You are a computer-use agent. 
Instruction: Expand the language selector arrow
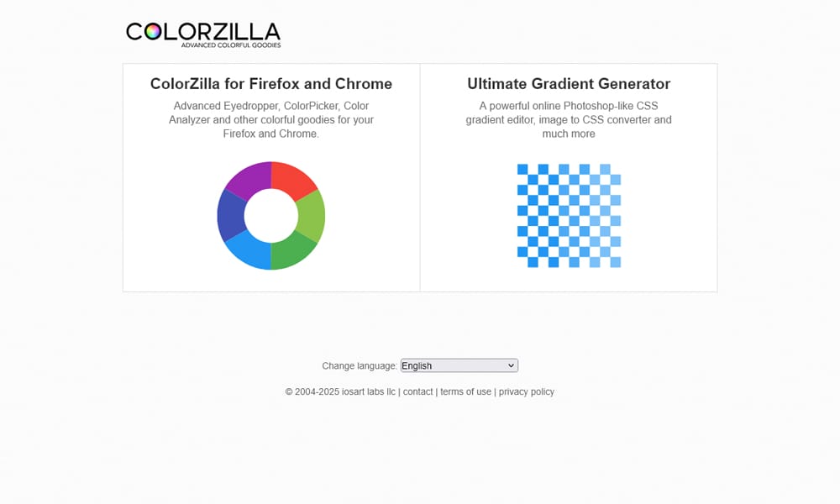(x=511, y=365)
